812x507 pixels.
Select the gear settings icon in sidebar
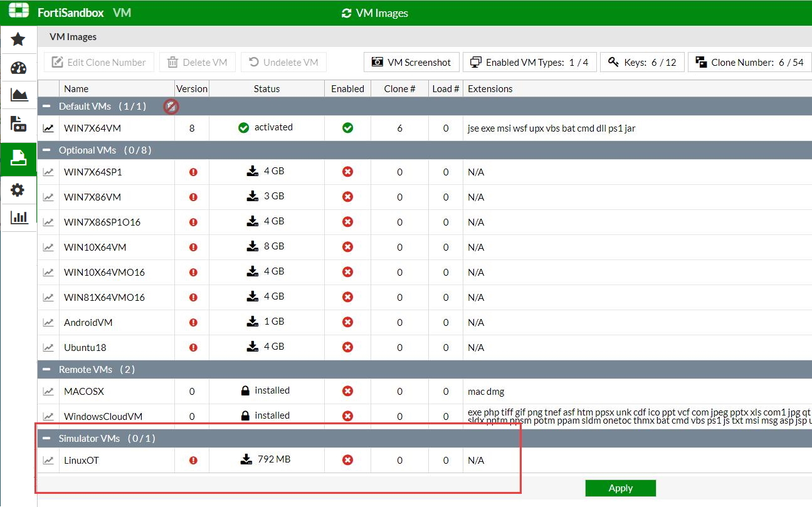(18, 189)
